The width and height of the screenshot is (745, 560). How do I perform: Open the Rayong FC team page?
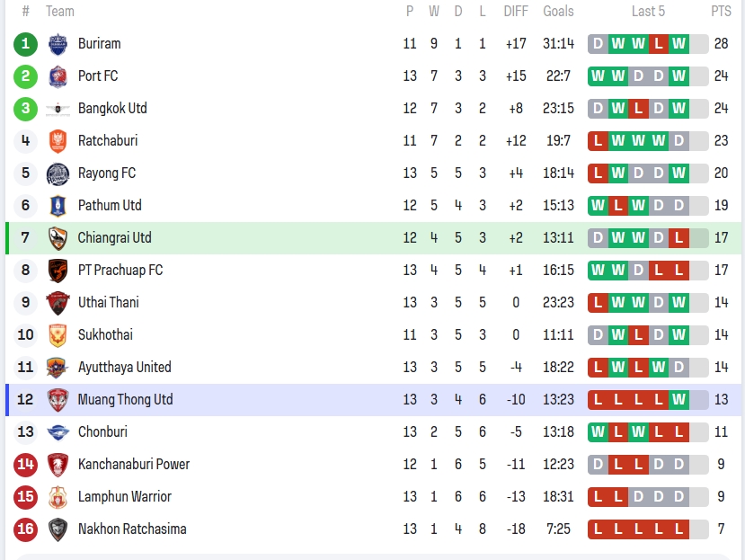tap(107, 173)
